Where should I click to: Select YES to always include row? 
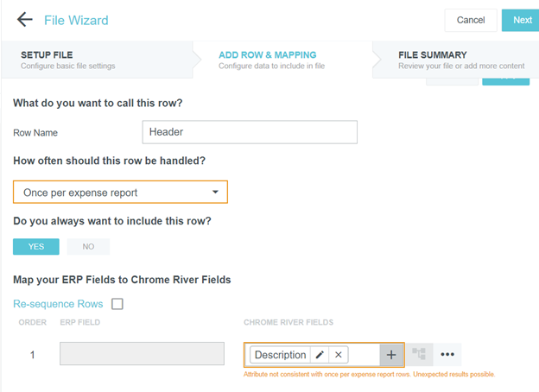pos(36,246)
